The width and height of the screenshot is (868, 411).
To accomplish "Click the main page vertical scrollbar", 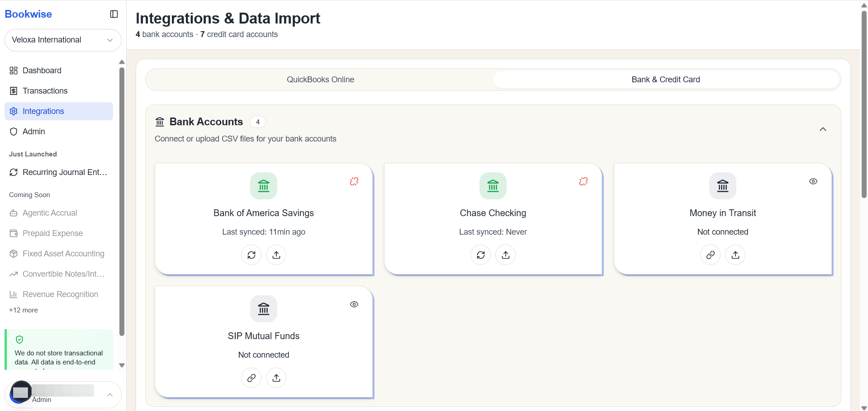I will click(x=864, y=104).
